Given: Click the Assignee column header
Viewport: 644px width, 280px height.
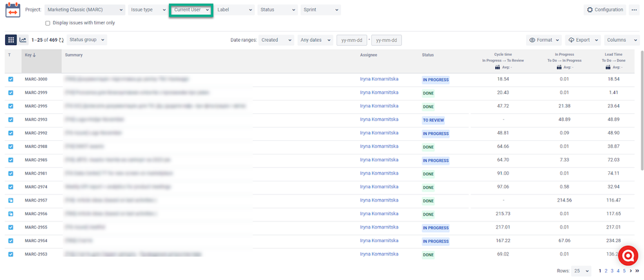Looking at the screenshot, I should 368,55.
